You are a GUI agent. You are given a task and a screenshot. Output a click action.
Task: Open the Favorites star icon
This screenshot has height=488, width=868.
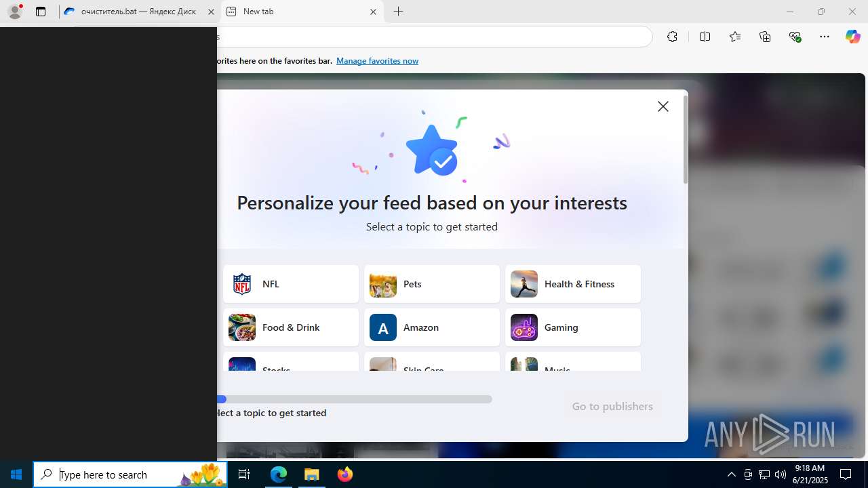[735, 37]
